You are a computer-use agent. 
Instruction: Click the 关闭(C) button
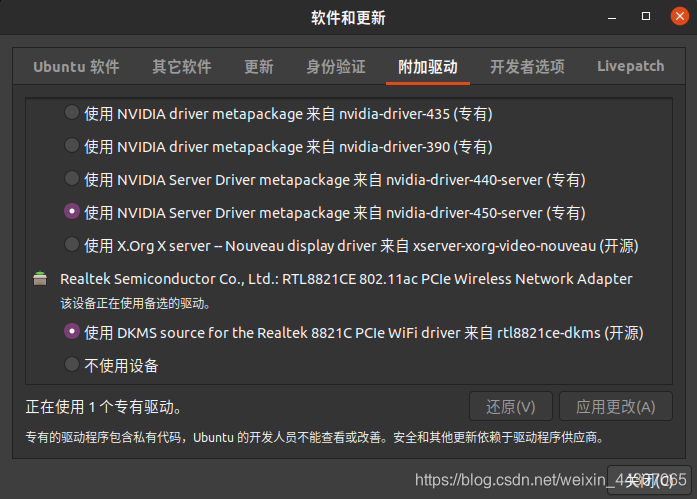coord(649,480)
